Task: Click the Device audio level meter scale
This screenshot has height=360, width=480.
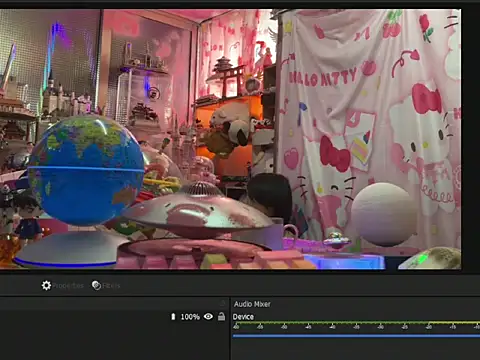Action: coord(356,326)
